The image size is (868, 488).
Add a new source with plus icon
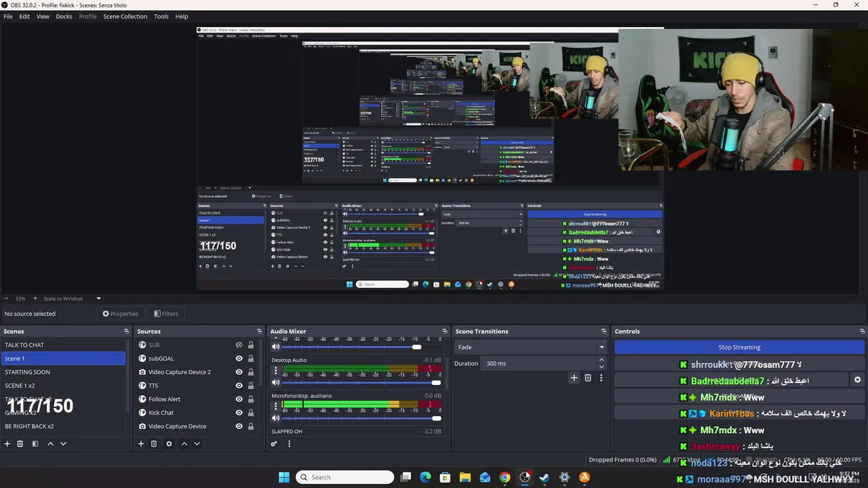[x=141, y=444]
